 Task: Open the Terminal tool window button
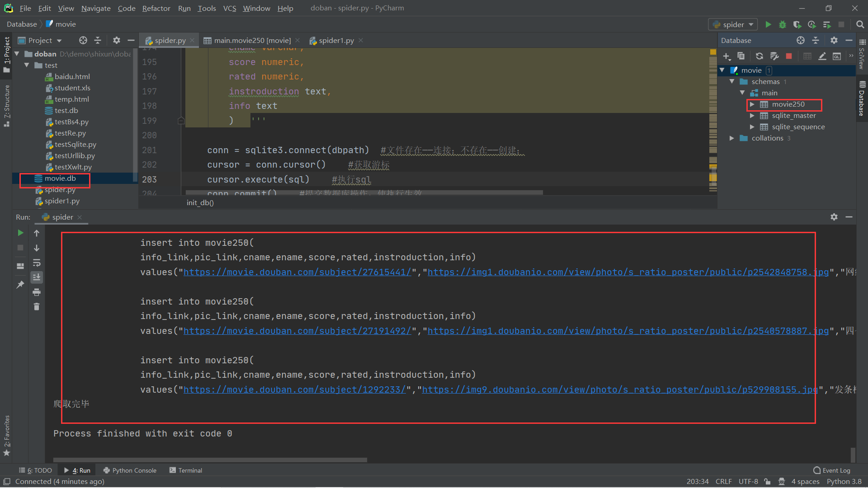186,470
